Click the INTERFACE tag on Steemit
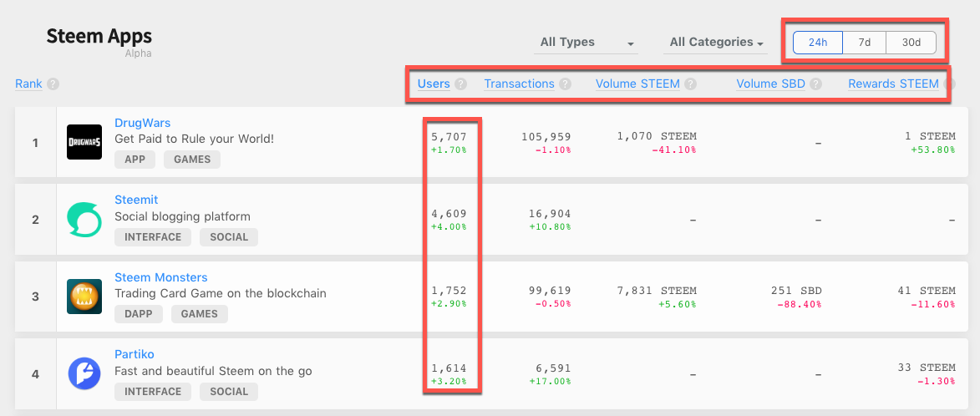Image resolution: width=980 pixels, height=416 pixels. pos(153,236)
